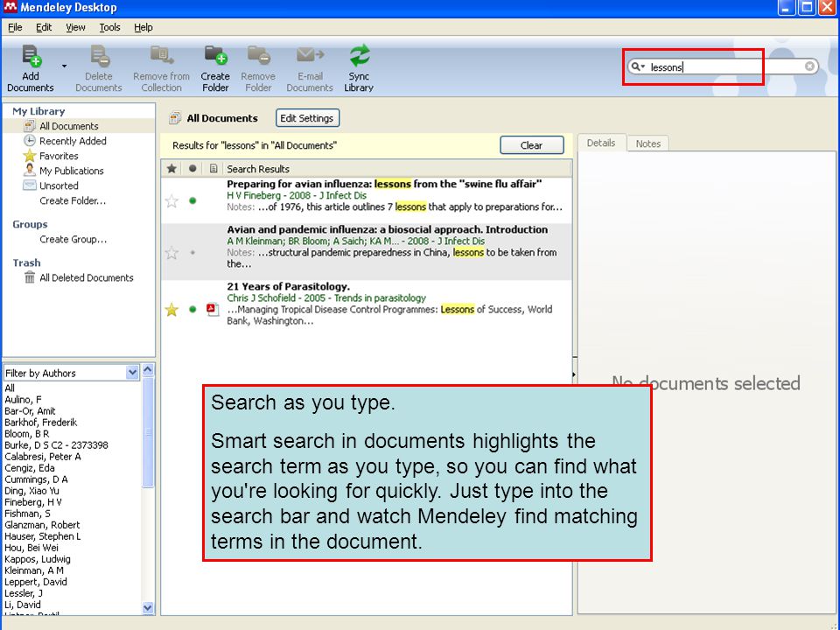Select Recently Added in the library

[73, 141]
